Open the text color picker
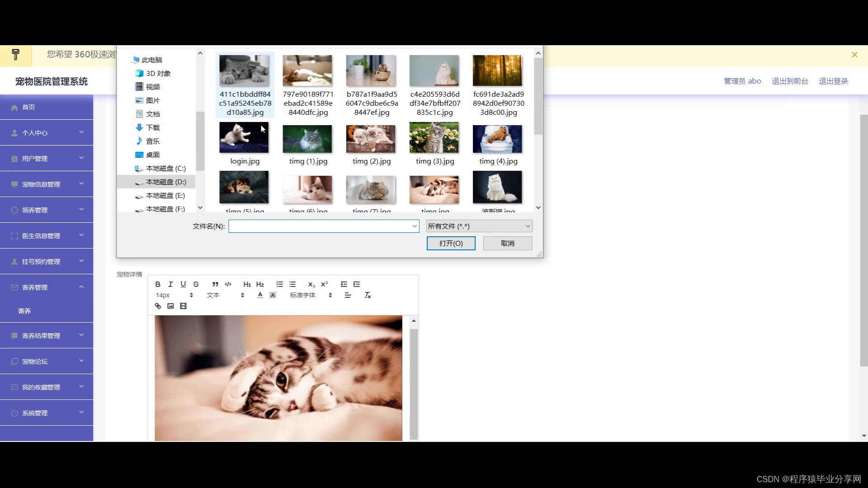Viewport: 868px width, 488px height. pyautogui.click(x=260, y=295)
